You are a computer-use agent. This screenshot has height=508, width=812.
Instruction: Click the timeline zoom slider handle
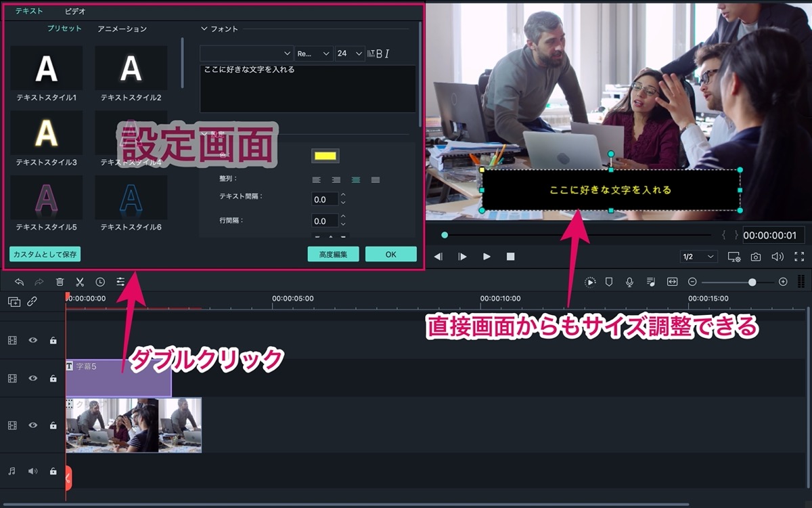point(752,282)
